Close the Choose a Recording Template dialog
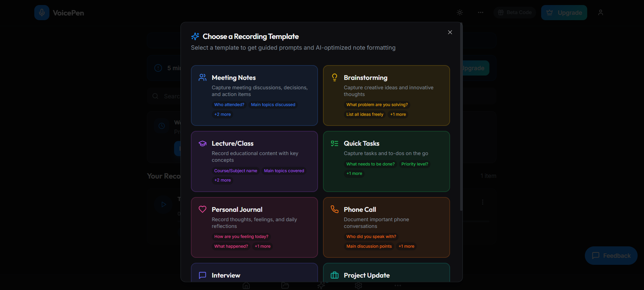 (450, 32)
